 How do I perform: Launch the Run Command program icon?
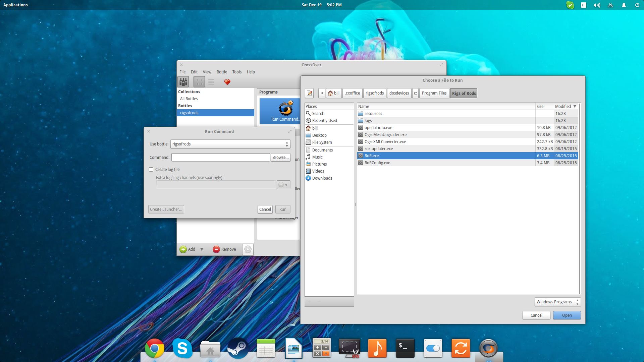tap(285, 111)
